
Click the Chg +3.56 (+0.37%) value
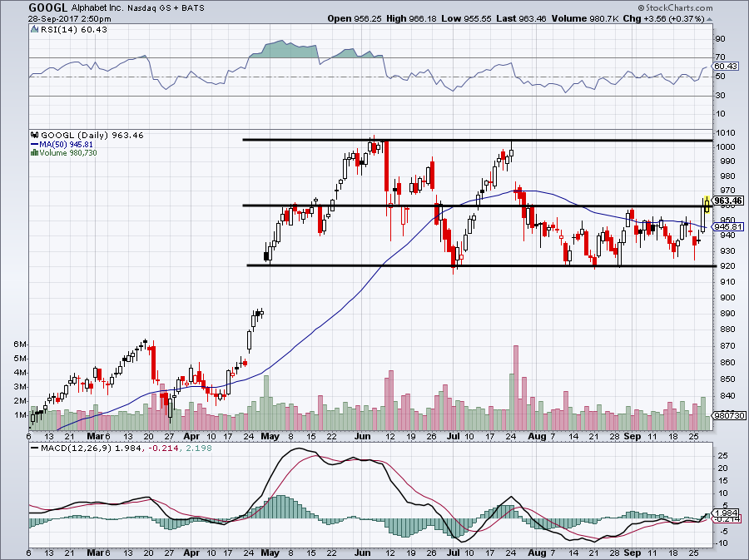click(x=663, y=18)
